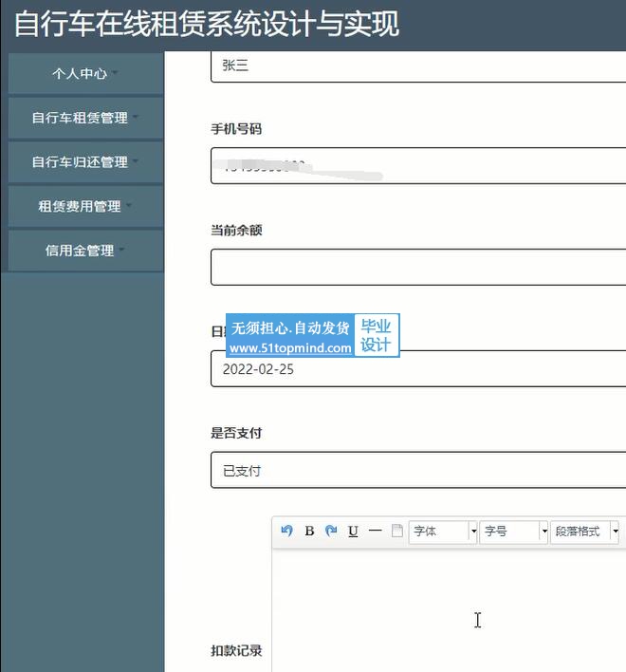Open the 是否支付 select showing 已支付
This screenshot has height=672, width=626.
click(418, 470)
